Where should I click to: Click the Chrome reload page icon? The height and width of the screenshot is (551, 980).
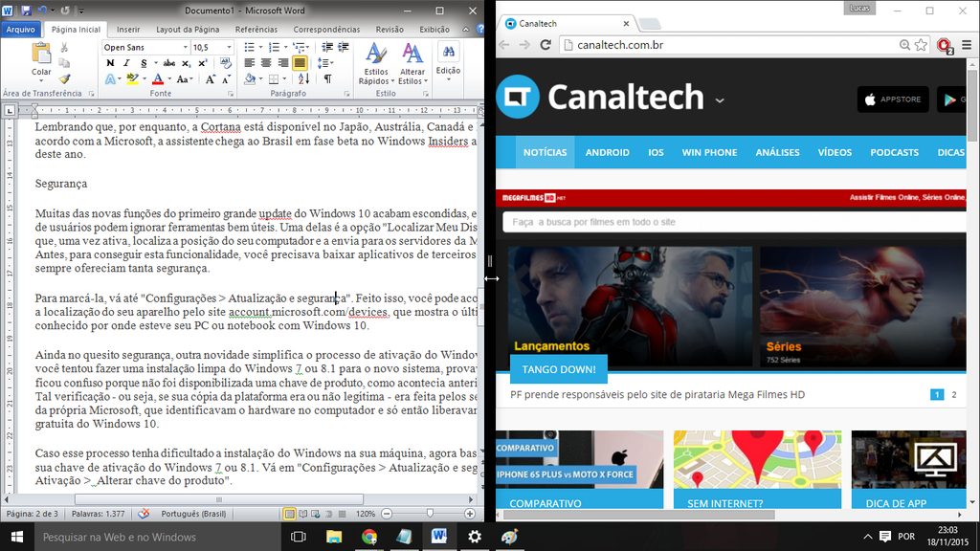click(546, 45)
